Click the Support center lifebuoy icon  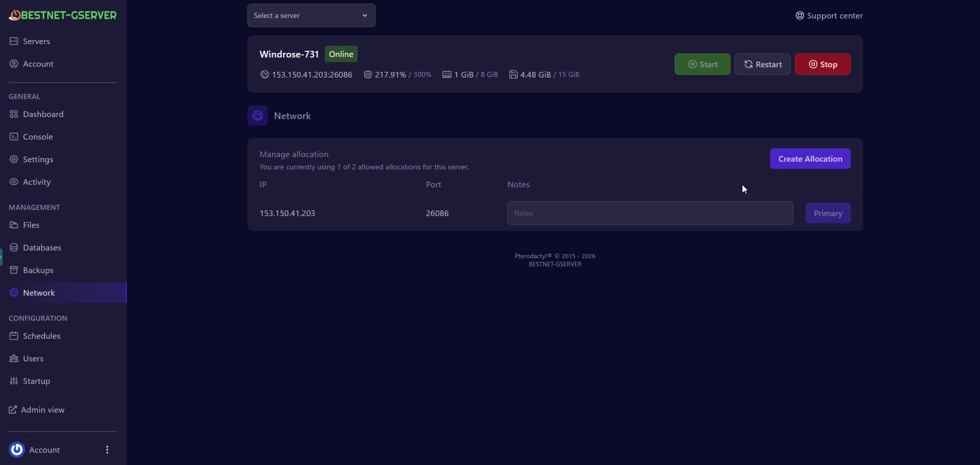point(799,15)
